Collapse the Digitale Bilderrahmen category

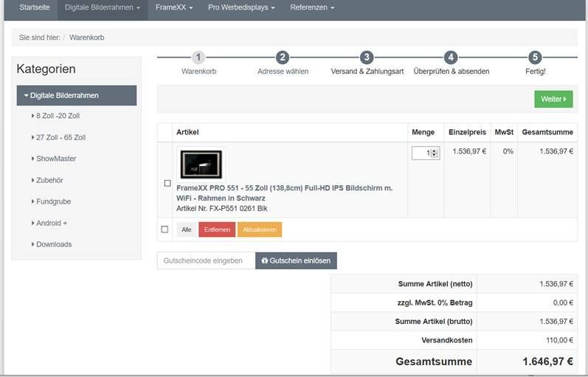tap(77, 95)
